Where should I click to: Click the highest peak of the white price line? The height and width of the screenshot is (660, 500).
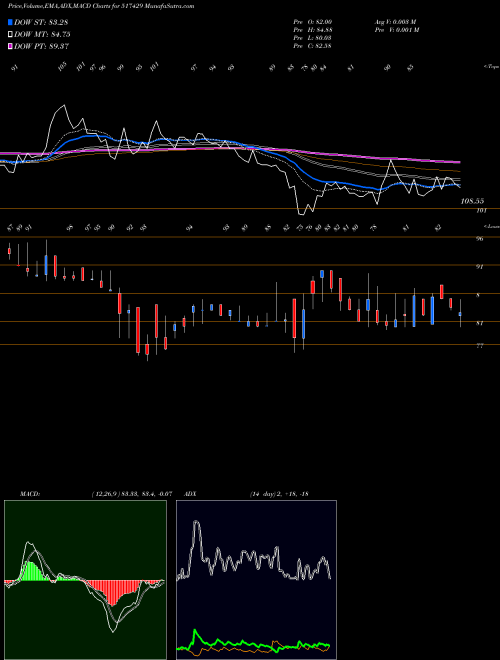point(64,105)
